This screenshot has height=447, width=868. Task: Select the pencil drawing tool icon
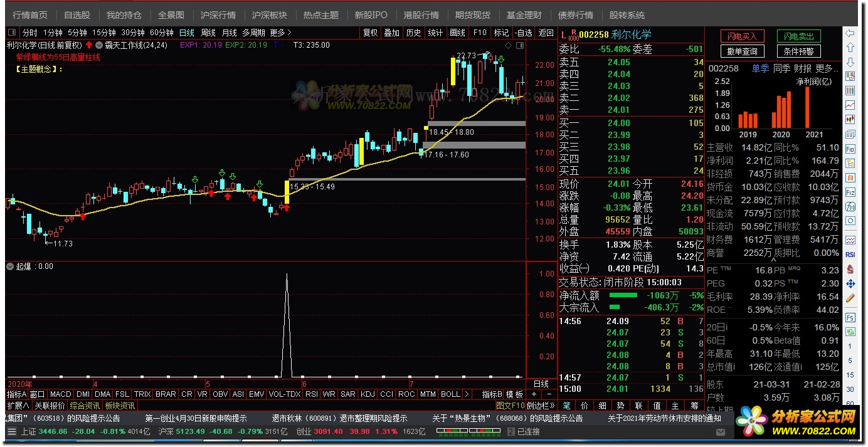click(x=850, y=298)
